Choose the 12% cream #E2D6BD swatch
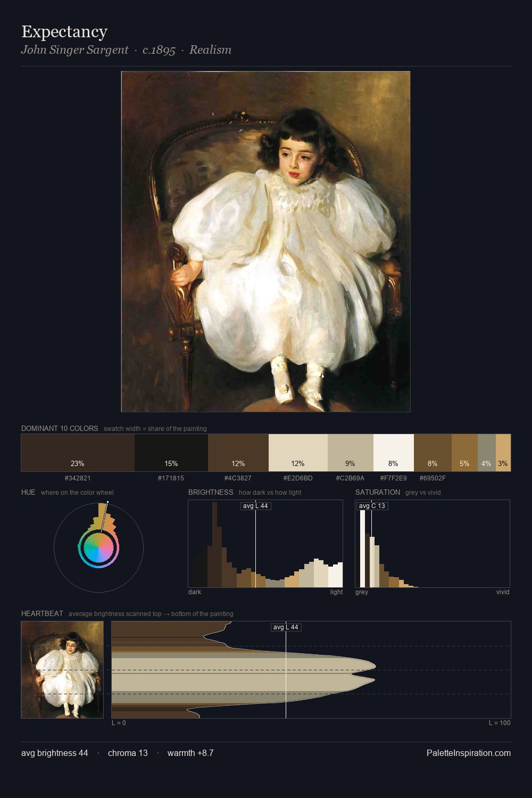This screenshot has width=532, height=798. [298, 453]
